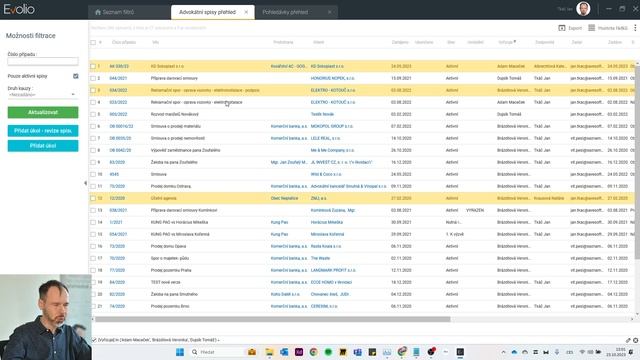Expand the filter expression history arrow

point(219,340)
